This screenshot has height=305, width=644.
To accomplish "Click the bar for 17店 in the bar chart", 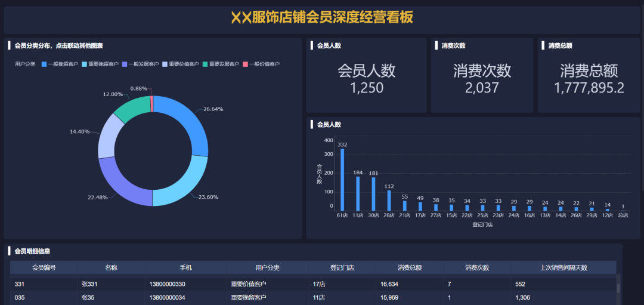I will [x=420, y=207].
